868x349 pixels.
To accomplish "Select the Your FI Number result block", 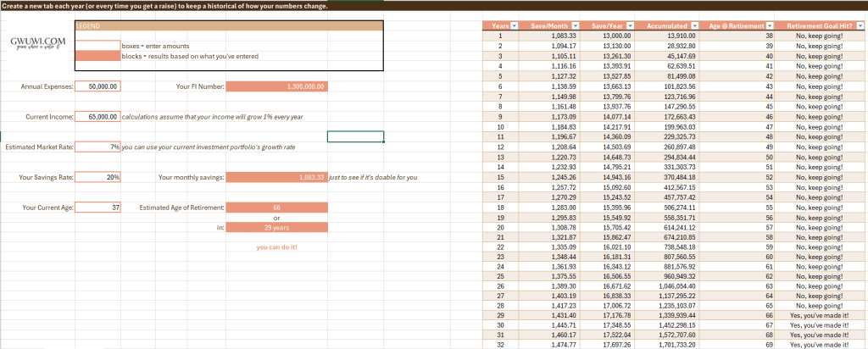I will point(276,86).
